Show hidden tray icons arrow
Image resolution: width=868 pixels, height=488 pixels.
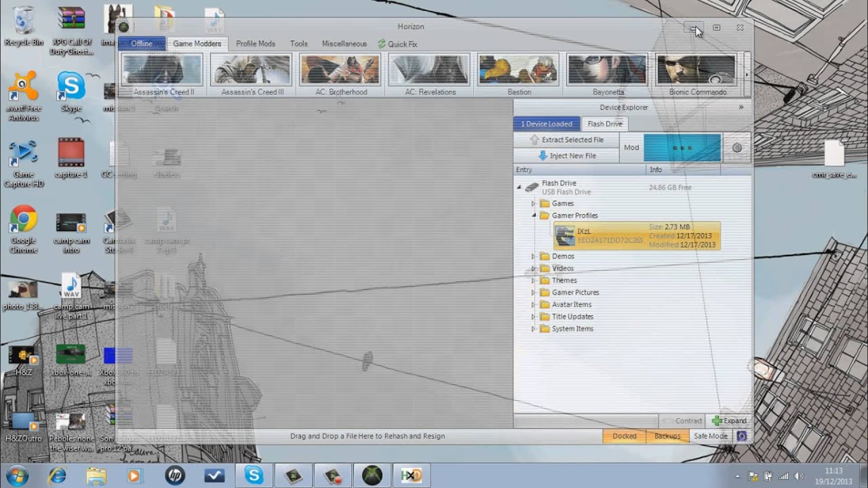point(738,476)
